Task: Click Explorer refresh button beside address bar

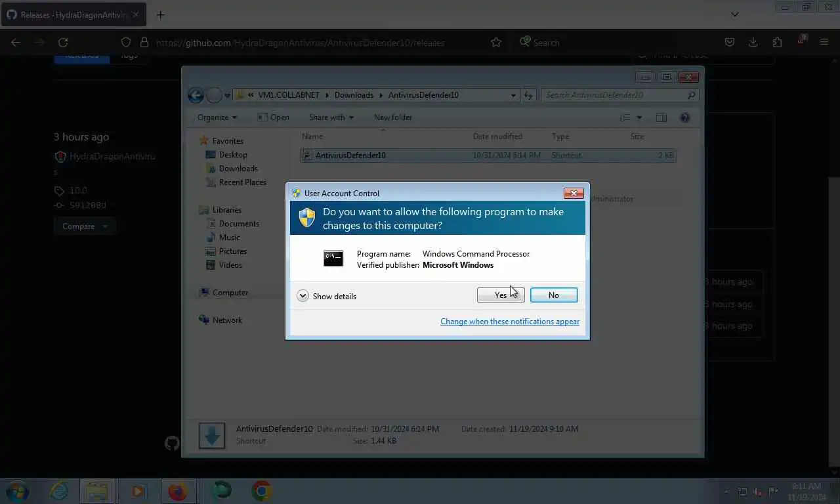Action: pos(528,95)
